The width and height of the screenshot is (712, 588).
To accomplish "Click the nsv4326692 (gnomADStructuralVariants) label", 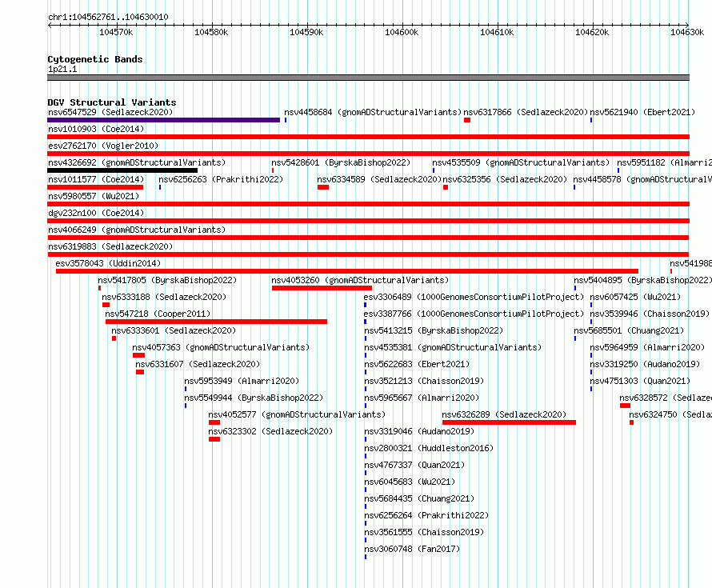I will pyautogui.click(x=137, y=162).
